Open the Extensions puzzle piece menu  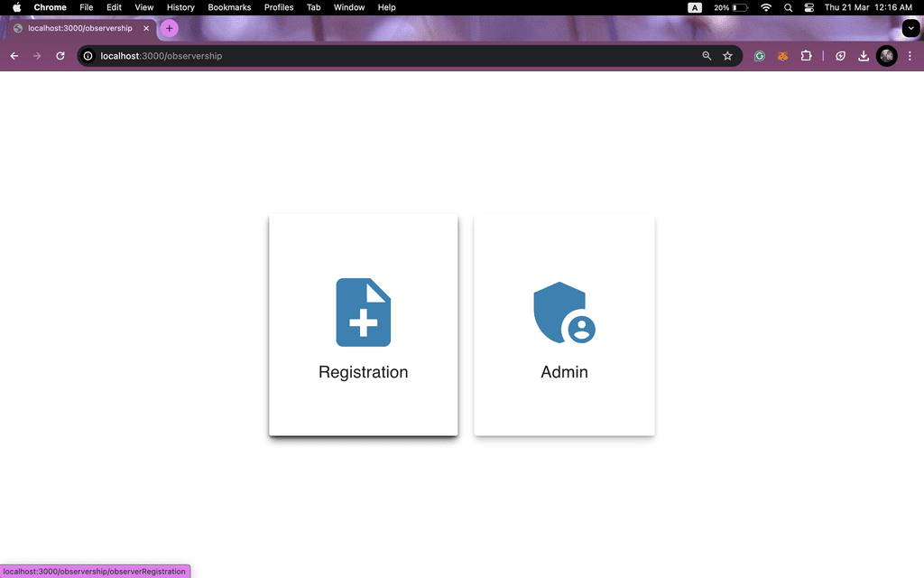807,56
